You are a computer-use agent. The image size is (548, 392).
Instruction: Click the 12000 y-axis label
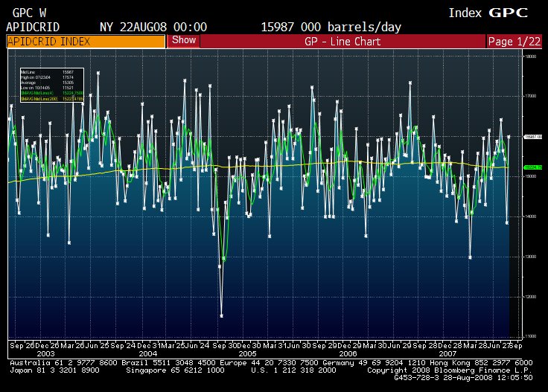531,297
